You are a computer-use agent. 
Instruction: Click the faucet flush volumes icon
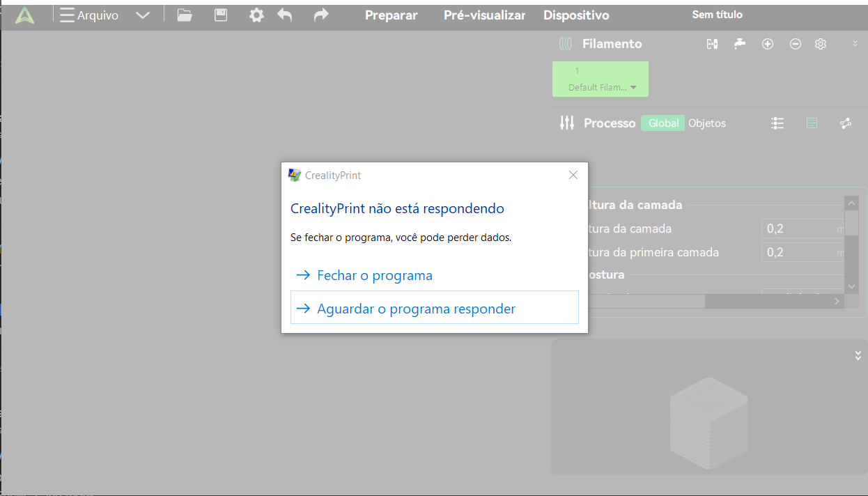click(x=739, y=44)
